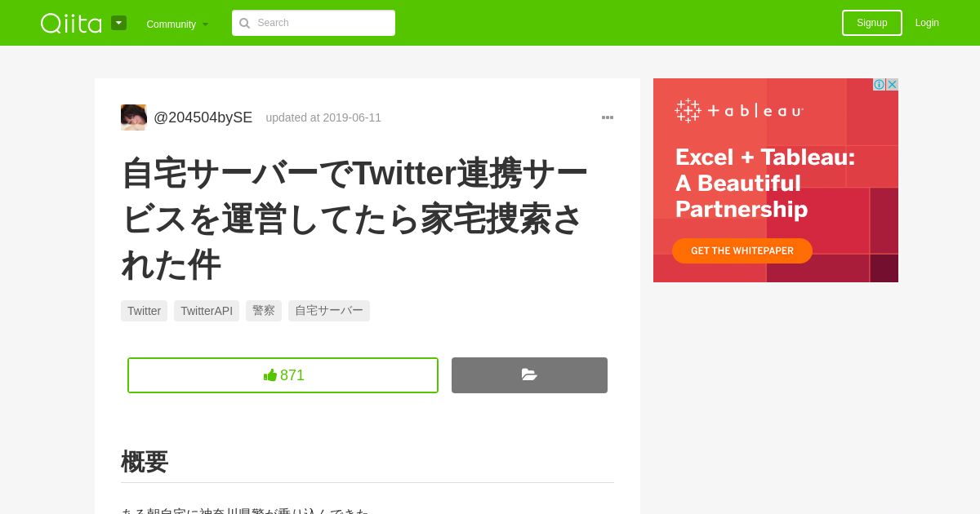Select the 警察 tag
The height and width of the screenshot is (514, 980).
(x=264, y=311)
